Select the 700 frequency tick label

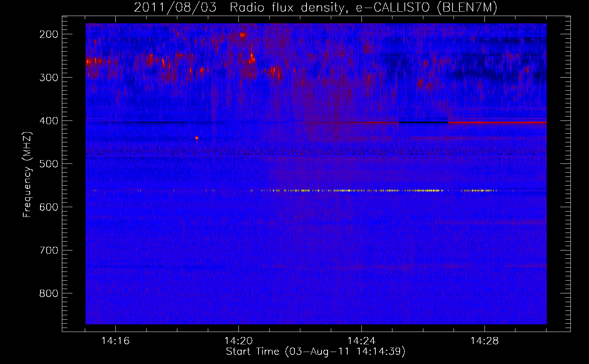click(x=49, y=250)
